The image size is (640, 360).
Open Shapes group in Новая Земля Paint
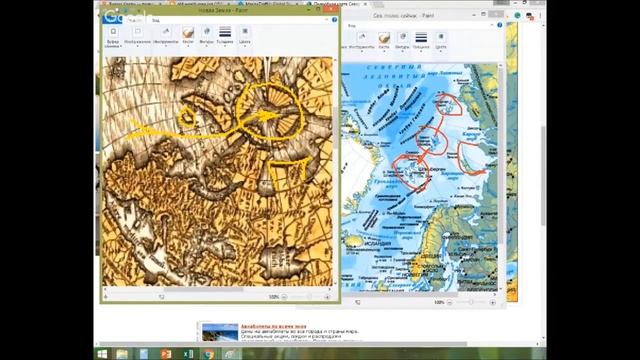207,37
